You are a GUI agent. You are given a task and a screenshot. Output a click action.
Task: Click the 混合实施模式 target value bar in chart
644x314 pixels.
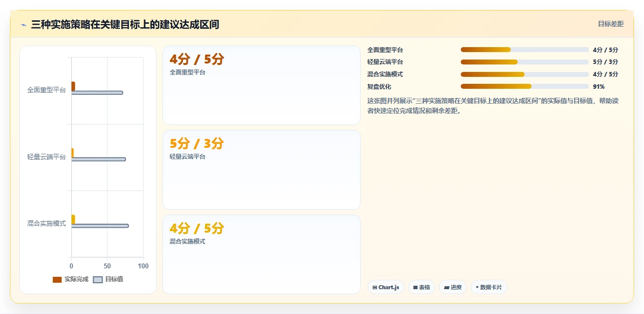click(x=100, y=226)
